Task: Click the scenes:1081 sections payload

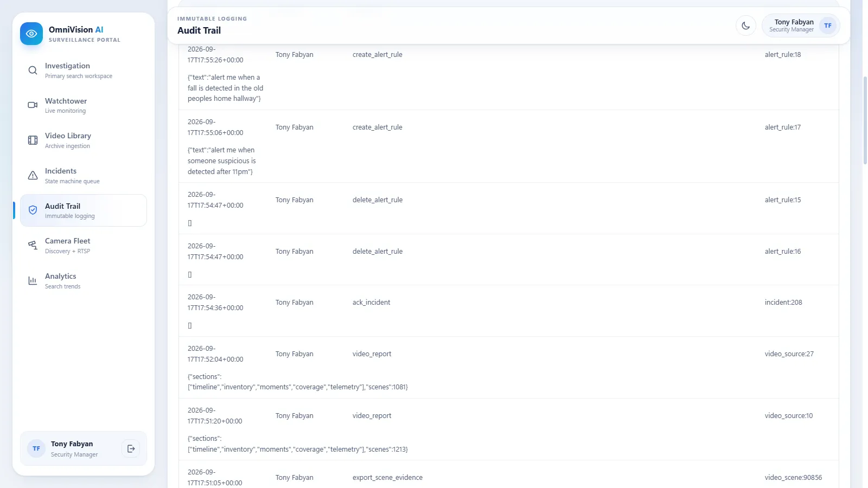Action: click(x=297, y=382)
